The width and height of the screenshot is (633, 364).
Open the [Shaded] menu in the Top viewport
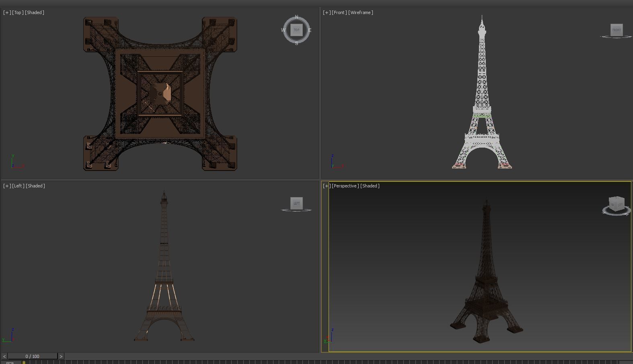click(x=35, y=12)
